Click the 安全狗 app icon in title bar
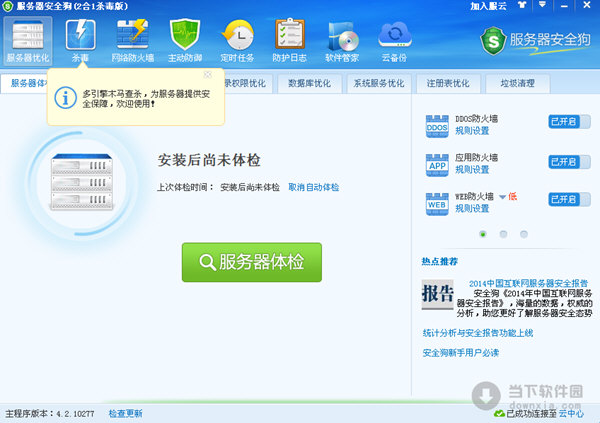 click(8, 6)
